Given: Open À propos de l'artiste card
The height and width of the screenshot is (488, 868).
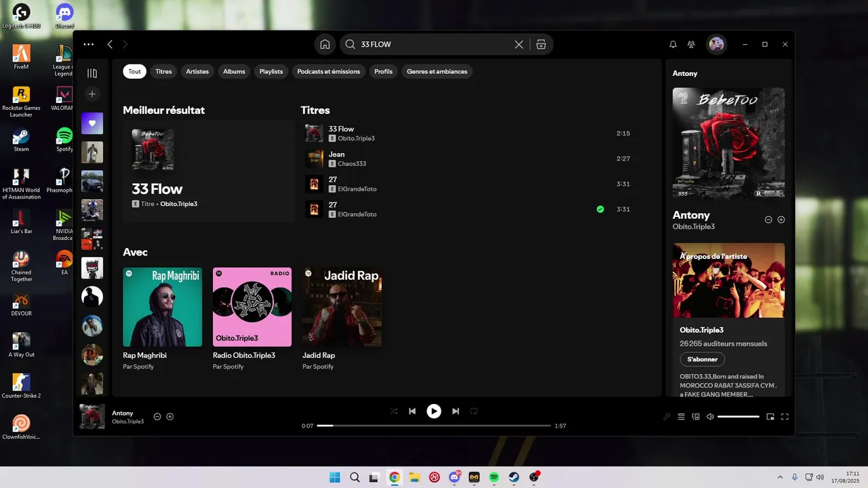Looking at the screenshot, I should tap(728, 320).
